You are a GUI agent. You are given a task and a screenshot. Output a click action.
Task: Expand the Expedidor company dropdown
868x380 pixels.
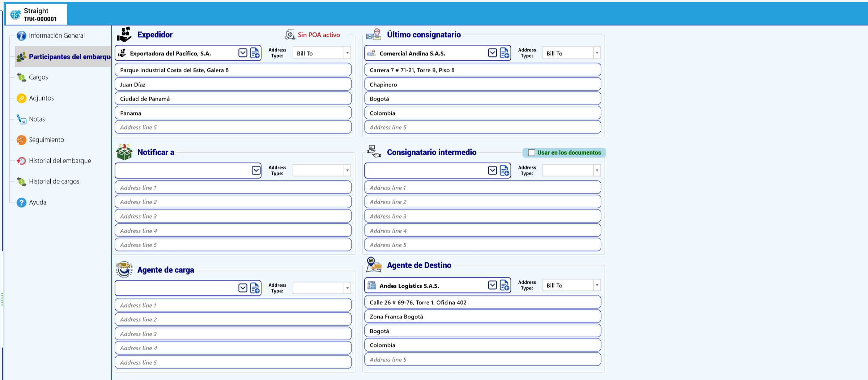(x=243, y=53)
